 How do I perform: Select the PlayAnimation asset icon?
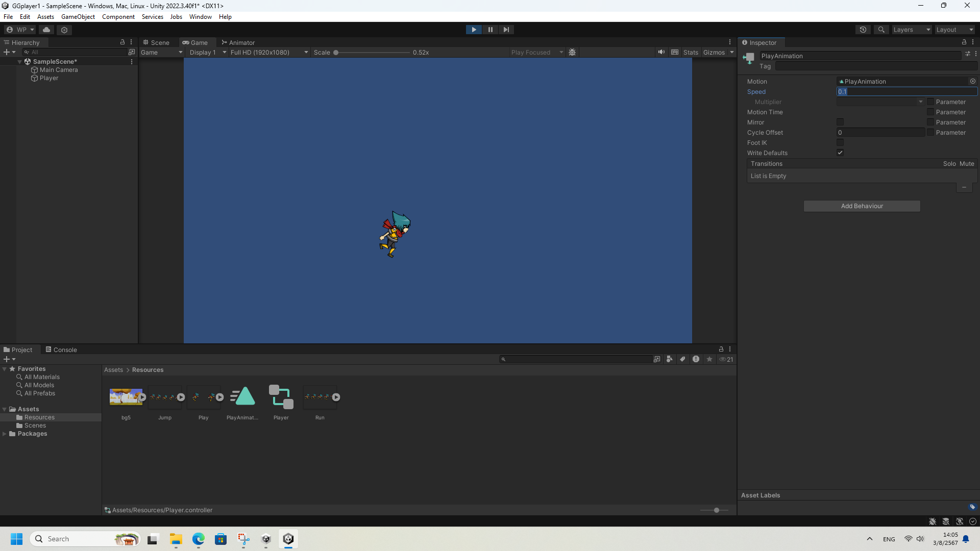pos(242,397)
